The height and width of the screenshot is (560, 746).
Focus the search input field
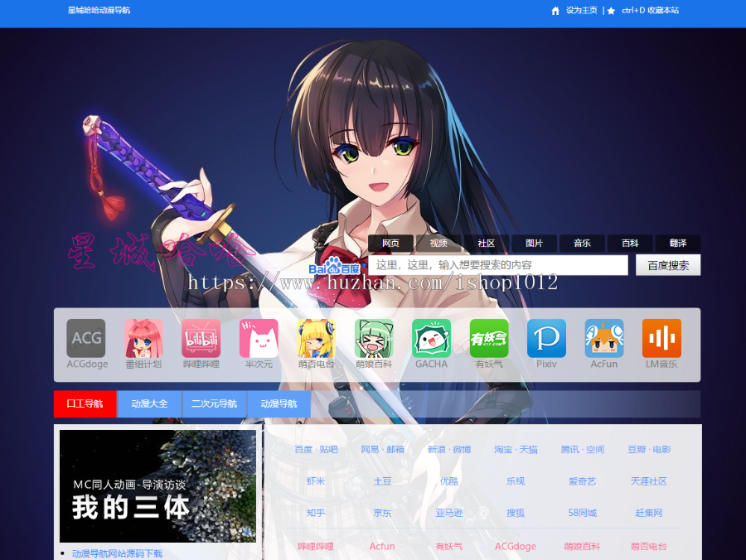coord(498,265)
